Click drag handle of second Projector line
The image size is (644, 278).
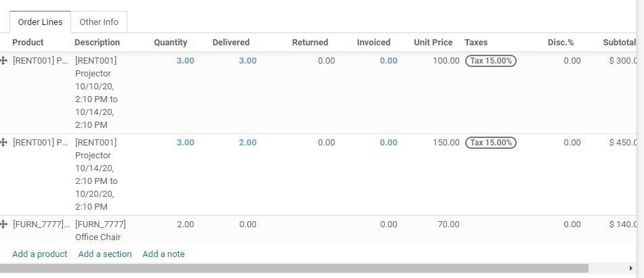pyautogui.click(x=3, y=143)
